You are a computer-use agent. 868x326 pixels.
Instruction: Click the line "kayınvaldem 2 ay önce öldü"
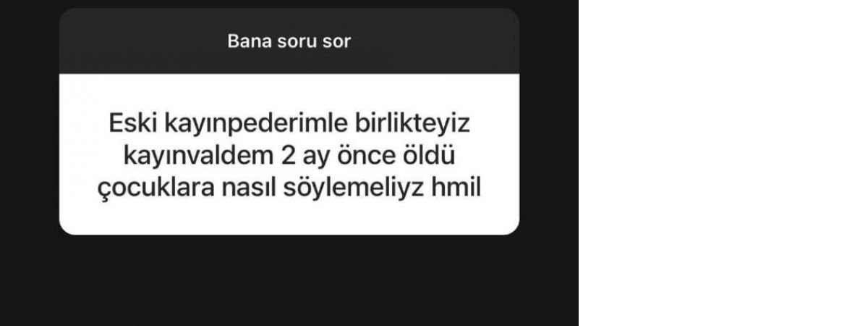point(289,156)
